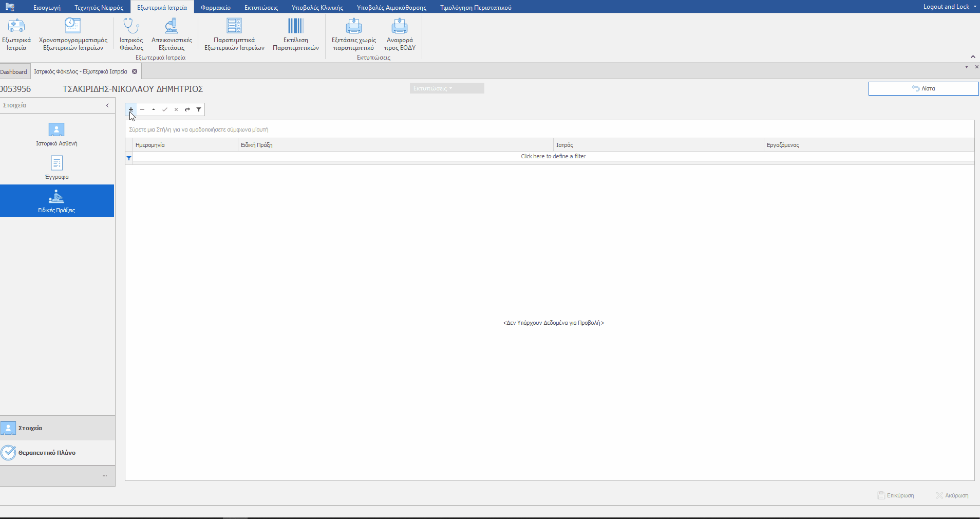Click the Ιατρικός Φάκελος stethoscope icon
980x519 pixels.
pos(131,26)
